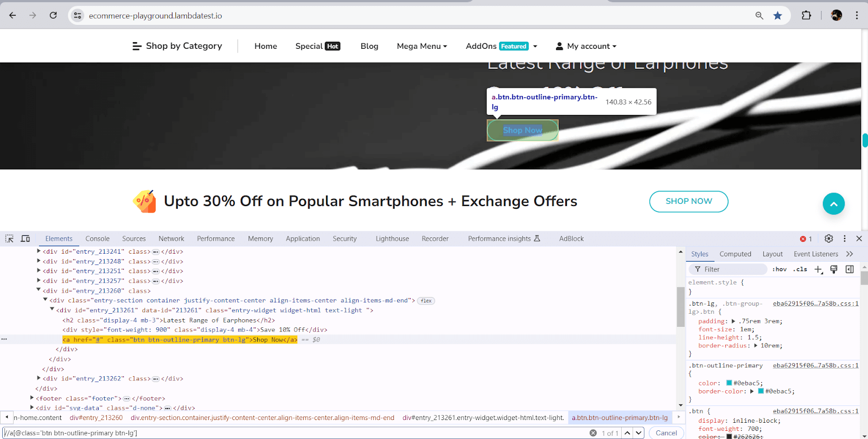Toggle the computed styles sidebar icon
The width and height of the screenshot is (868, 439).
pos(850,269)
